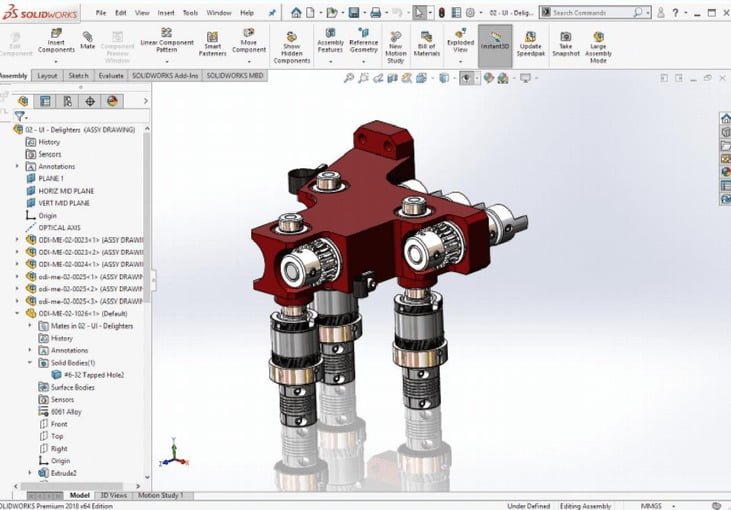Expand ODI-ME-02-0023<1> component
This screenshot has width=731, height=510.
(17, 240)
